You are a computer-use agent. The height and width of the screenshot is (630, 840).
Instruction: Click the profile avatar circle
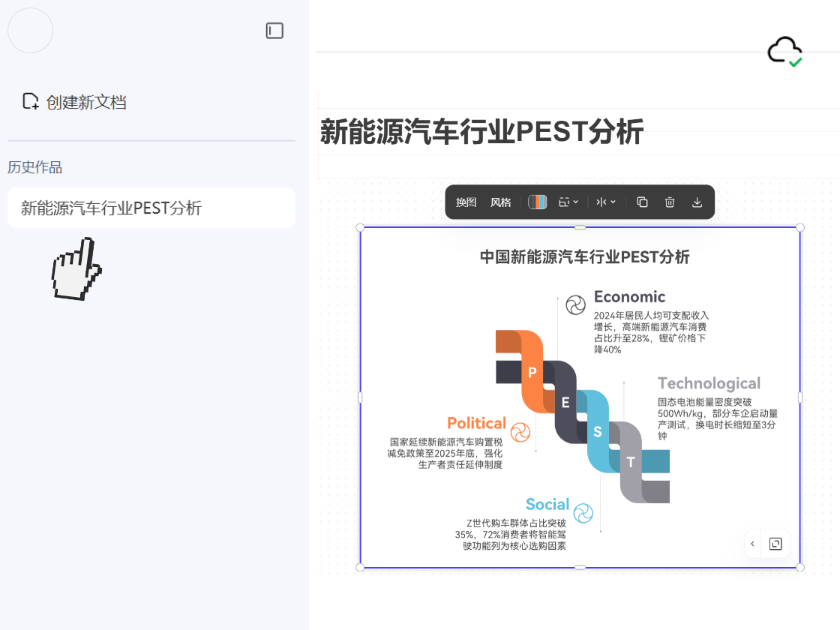30,30
